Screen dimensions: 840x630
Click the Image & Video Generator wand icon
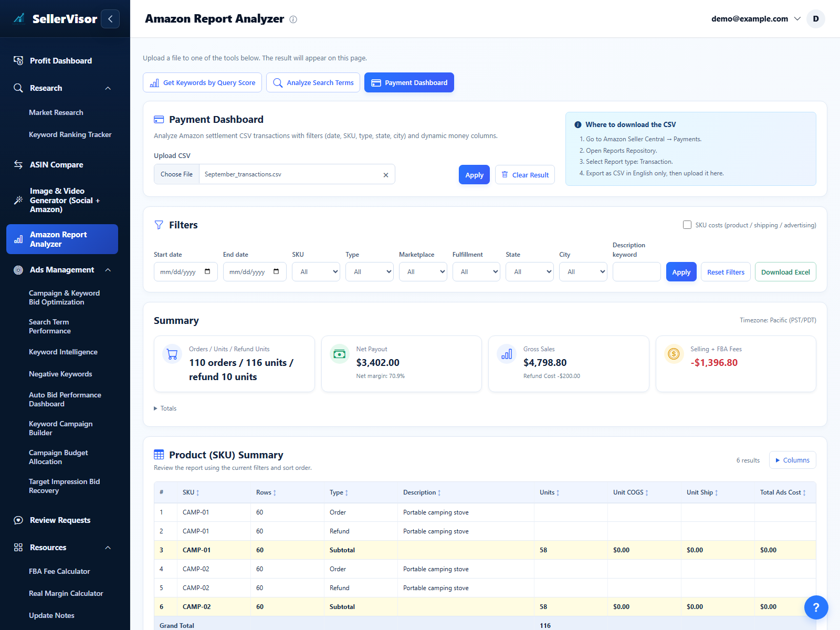click(18, 200)
